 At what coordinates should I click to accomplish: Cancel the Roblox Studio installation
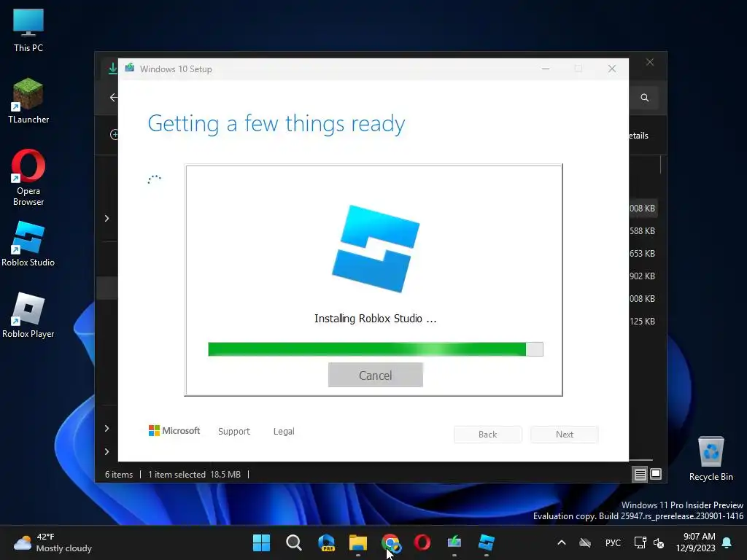376,375
